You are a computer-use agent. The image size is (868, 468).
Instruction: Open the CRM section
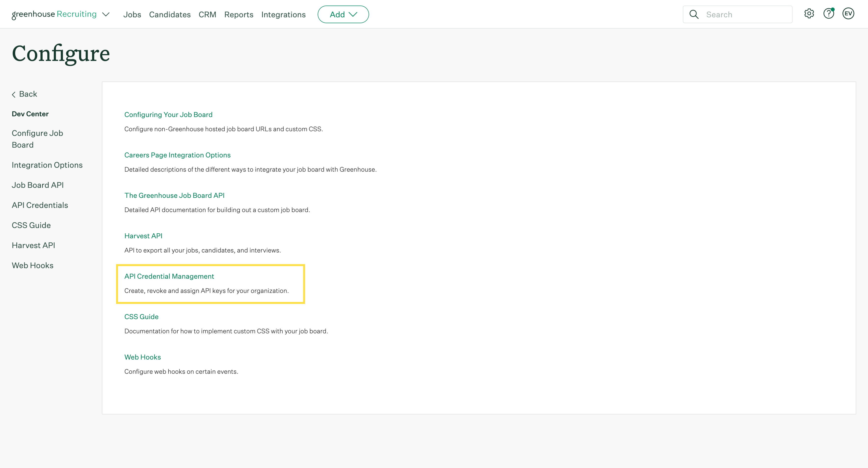(207, 14)
